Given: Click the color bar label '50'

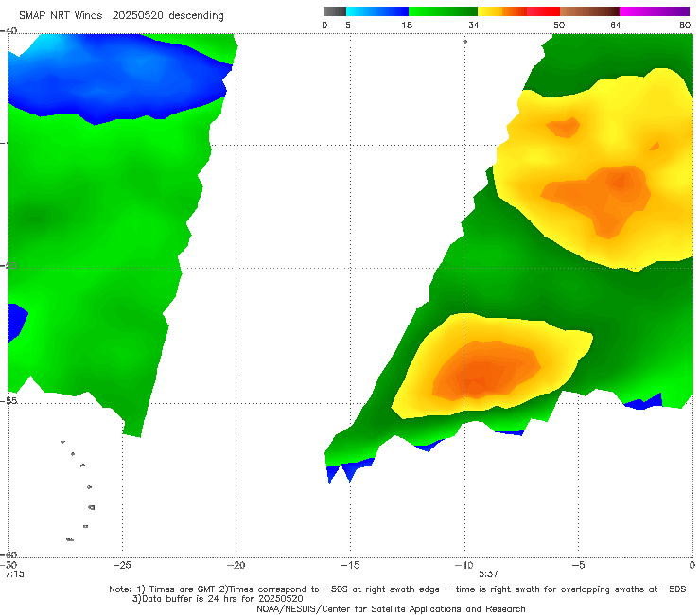Looking at the screenshot, I should (559, 25).
